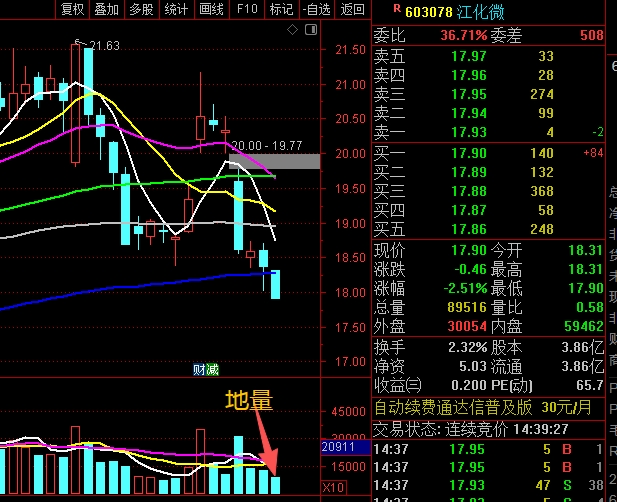Click the 内盘 value 59462
617x502 pixels.
click(x=584, y=326)
